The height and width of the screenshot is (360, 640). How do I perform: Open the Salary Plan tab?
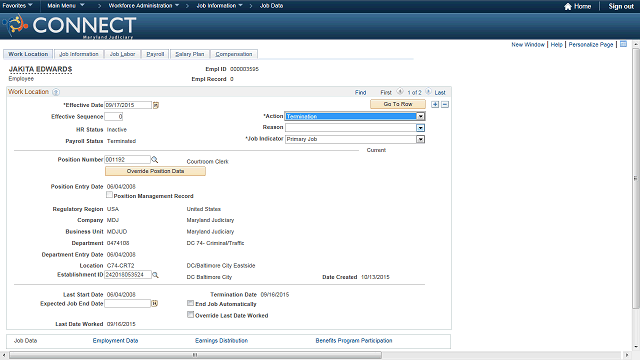point(190,54)
